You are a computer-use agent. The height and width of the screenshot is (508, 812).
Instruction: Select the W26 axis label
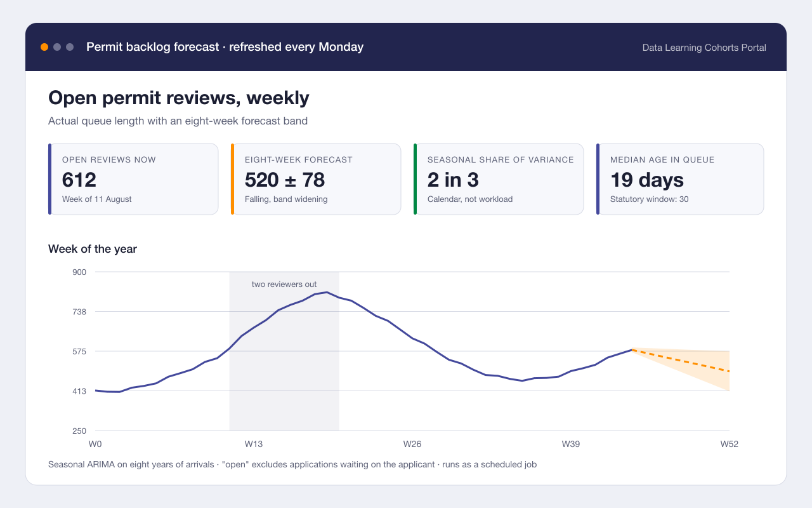click(x=412, y=444)
